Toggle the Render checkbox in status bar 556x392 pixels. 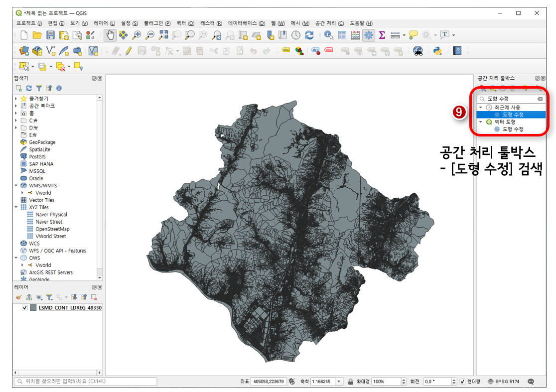pos(462,382)
